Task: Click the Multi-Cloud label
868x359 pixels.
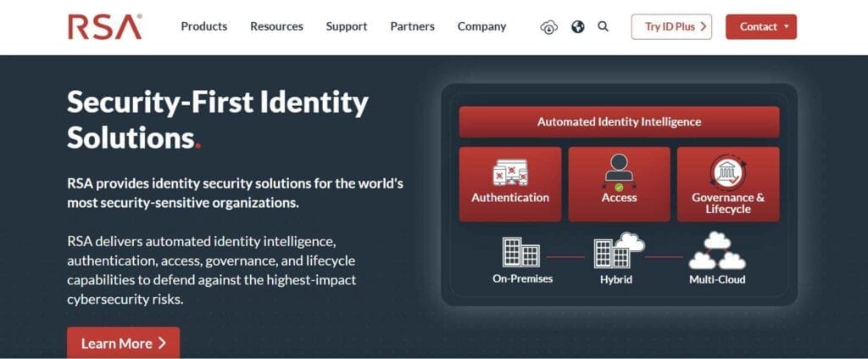Action: (717, 279)
